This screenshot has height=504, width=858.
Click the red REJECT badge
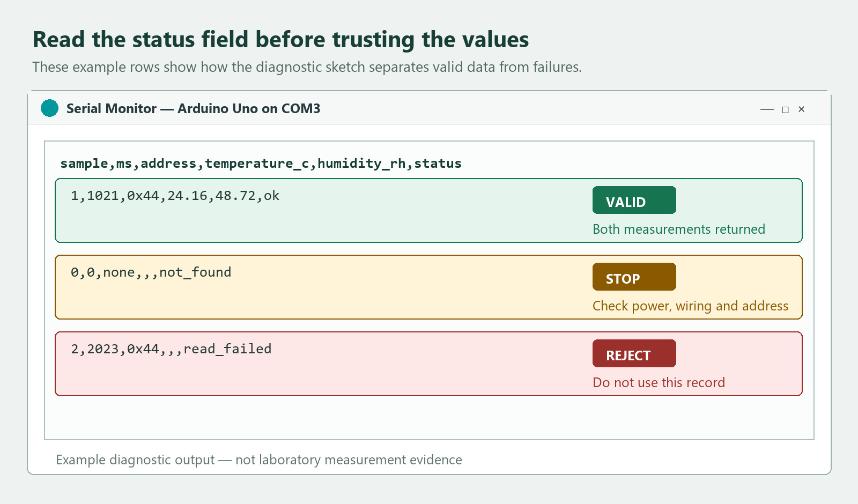[x=634, y=353]
